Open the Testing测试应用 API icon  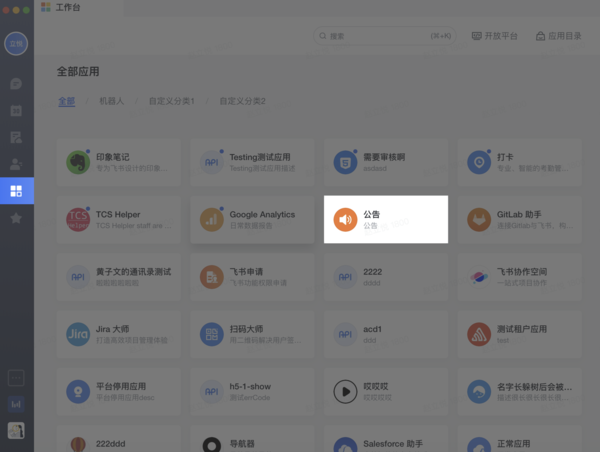pyautogui.click(x=212, y=162)
